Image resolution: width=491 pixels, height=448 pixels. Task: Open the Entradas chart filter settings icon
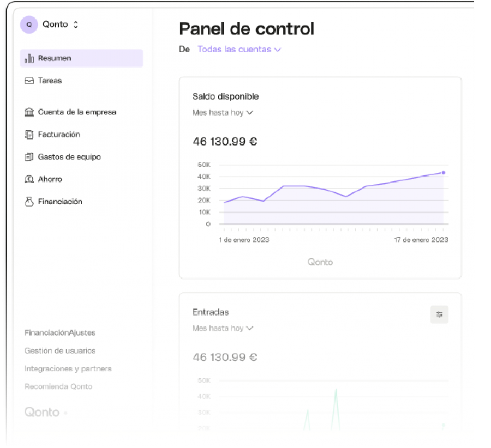439,314
